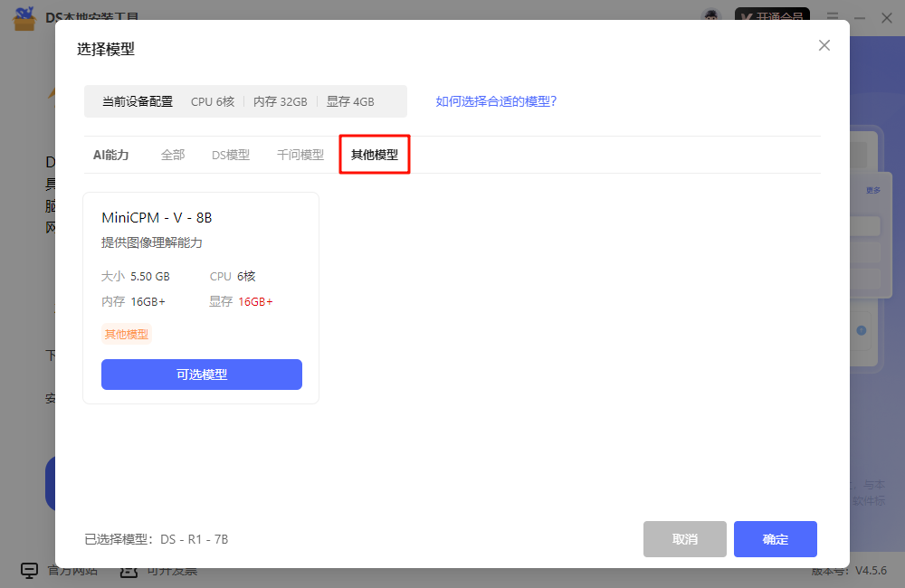Confirm with the 确定 button

pyautogui.click(x=775, y=539)
